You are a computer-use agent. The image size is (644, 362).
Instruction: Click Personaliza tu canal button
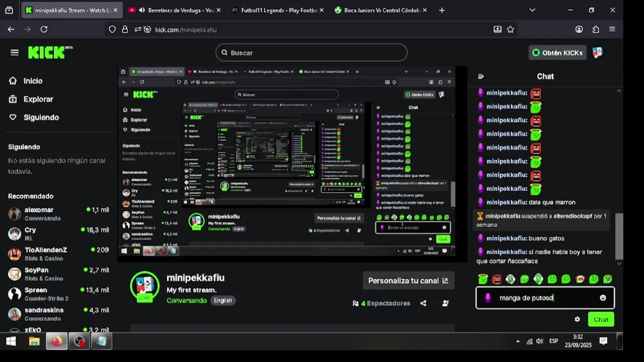click(x=408, y=281)
